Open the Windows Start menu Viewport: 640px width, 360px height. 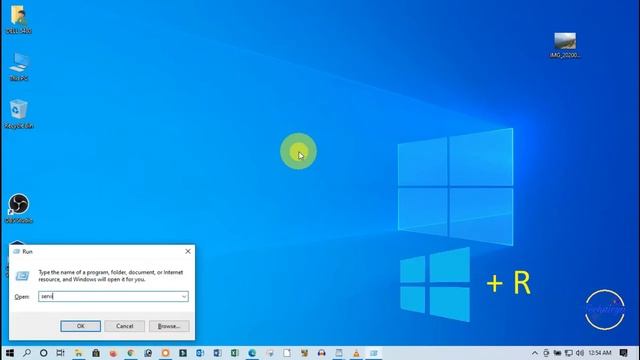point(10,353)
